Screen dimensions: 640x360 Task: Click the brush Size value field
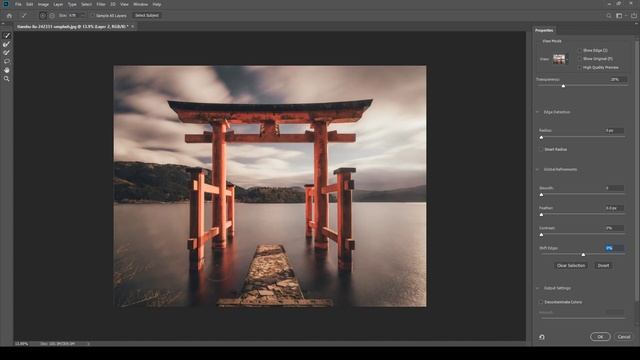73,16
